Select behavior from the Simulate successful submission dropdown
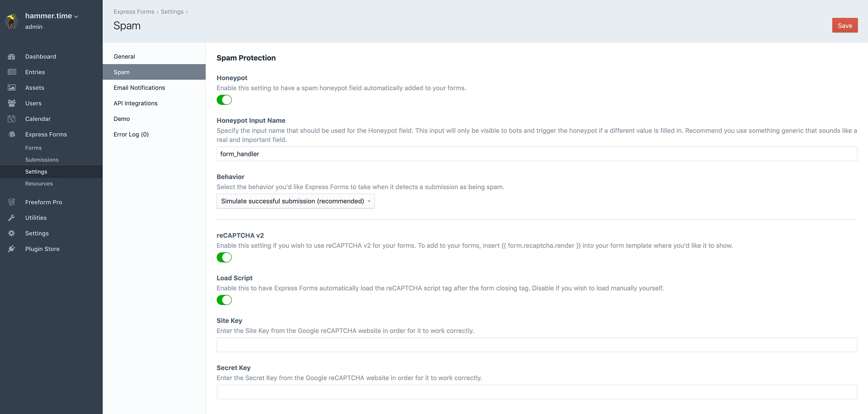This screenshot has width=868, height=414. 295,201
